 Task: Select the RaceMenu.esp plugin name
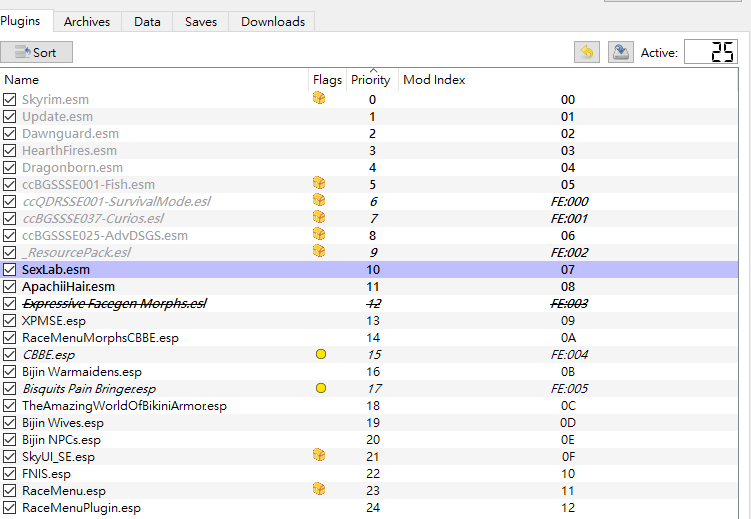[x=64, y=491]
